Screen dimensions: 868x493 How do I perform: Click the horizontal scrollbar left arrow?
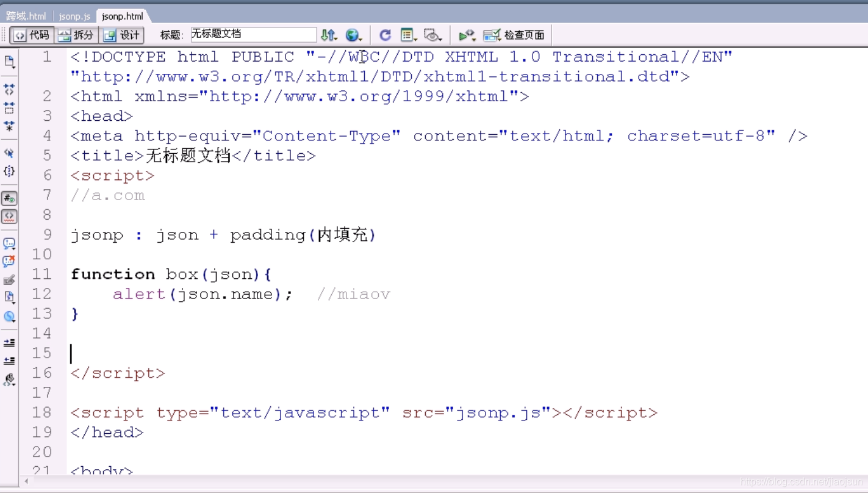26,481
